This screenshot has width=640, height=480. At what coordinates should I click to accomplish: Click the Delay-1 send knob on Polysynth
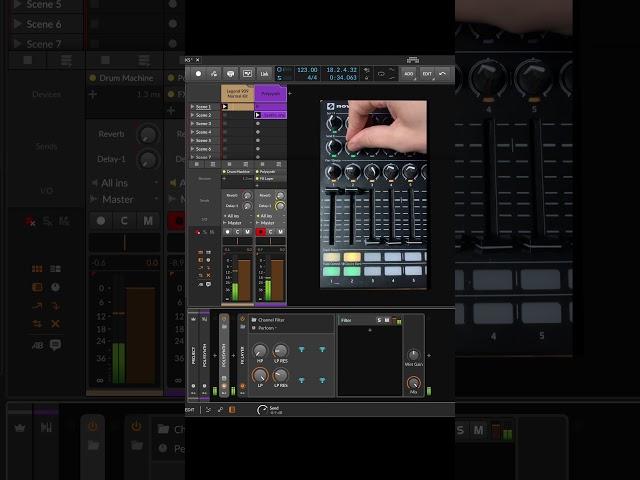[x=280, y=206]
